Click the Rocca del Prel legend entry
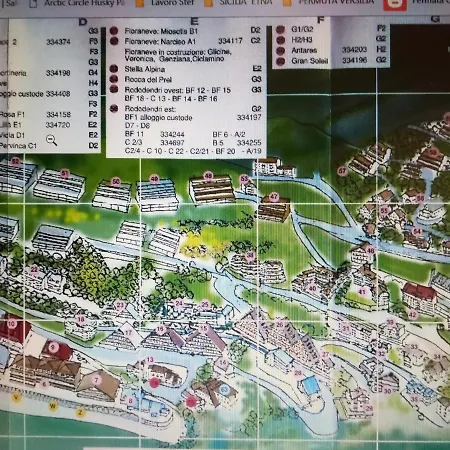 pyautogui.click(x=148, y=80)
